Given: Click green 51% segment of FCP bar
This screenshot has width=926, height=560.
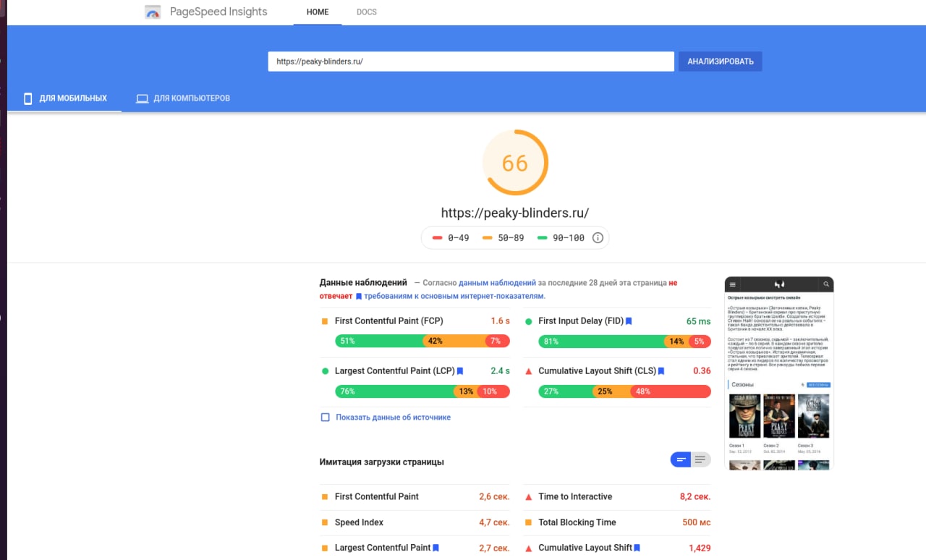Looking at the screenshot, I should pos(379,341).
